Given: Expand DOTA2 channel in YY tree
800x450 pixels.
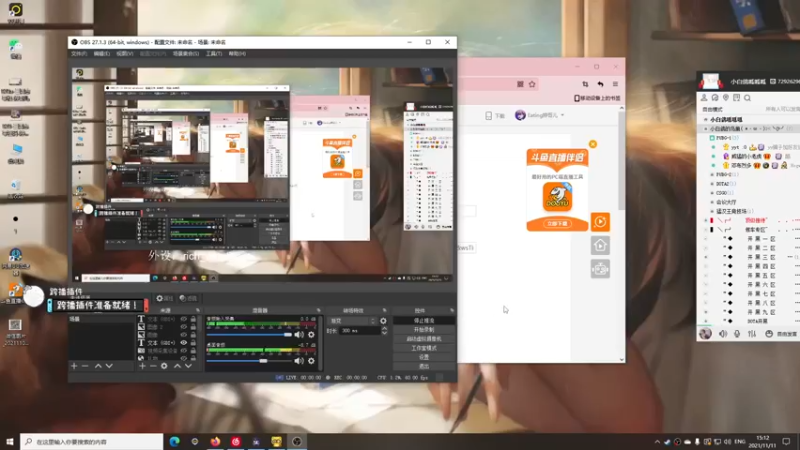Looking at the screenshot, I should click(712, 184).
